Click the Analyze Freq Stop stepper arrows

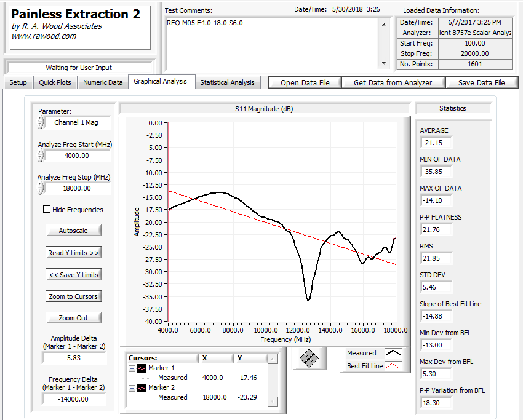tap(41, 188)
